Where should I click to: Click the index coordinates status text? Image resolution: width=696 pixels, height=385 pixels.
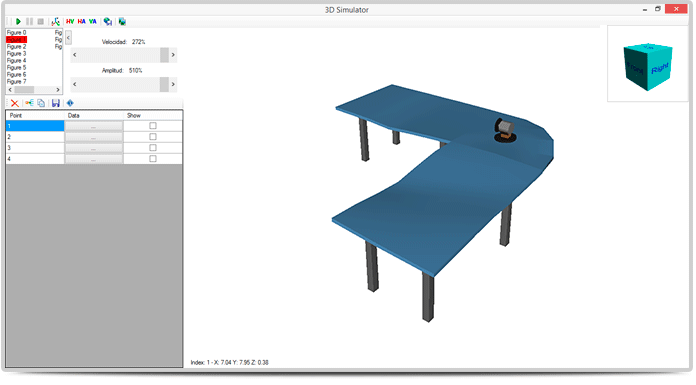[229, 362]
